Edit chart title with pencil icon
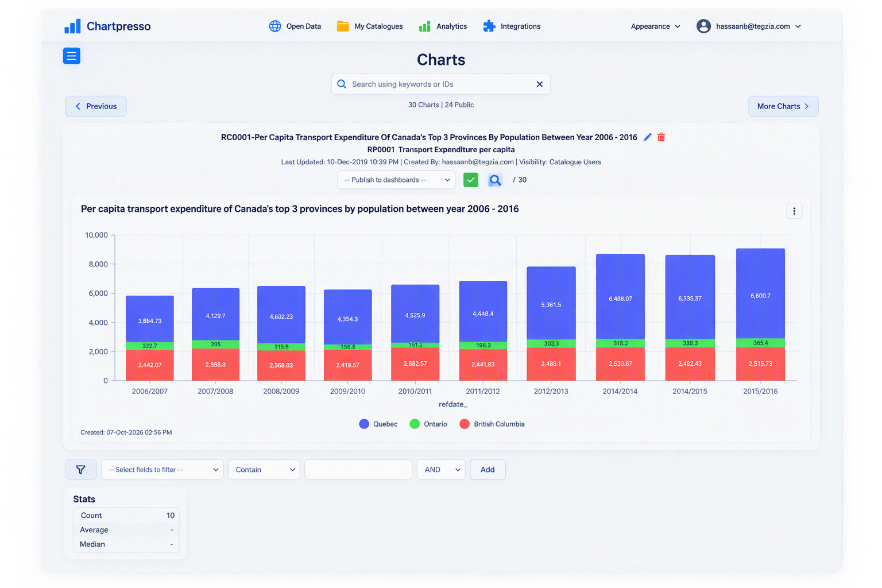 click(648, 137)
